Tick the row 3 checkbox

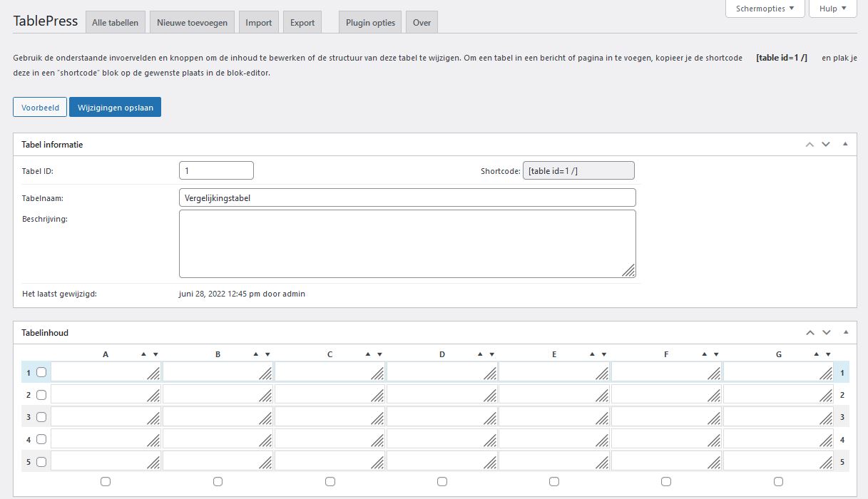pos(41,417)
